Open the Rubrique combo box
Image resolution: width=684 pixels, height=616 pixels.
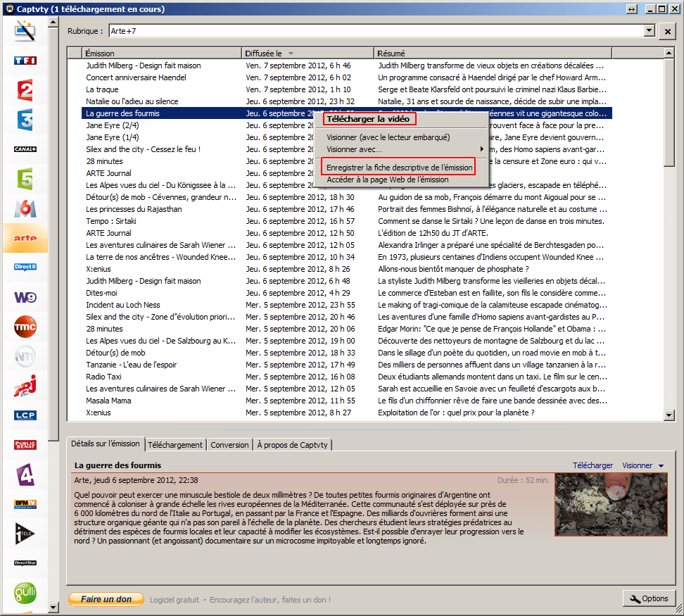point(382,31)
